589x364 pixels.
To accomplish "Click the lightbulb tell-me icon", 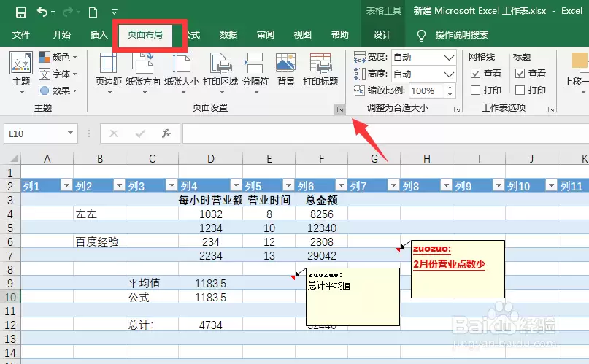I will [x=421, y=35].
